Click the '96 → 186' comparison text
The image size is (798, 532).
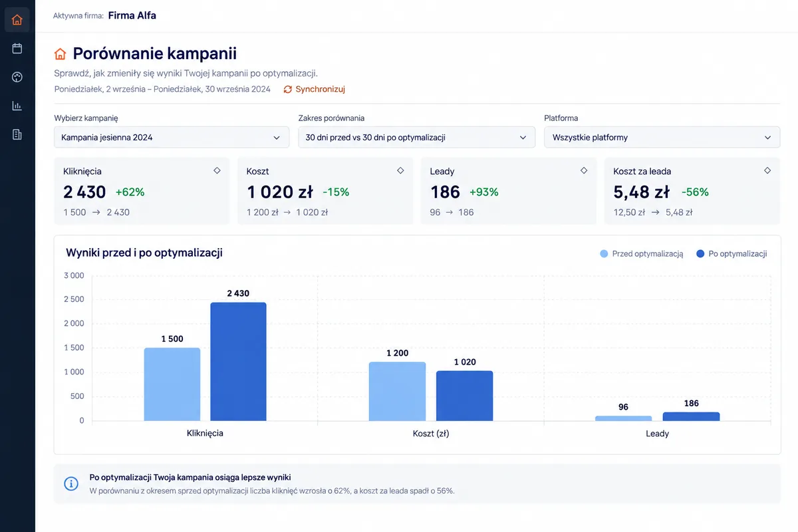tap(452, 213)
